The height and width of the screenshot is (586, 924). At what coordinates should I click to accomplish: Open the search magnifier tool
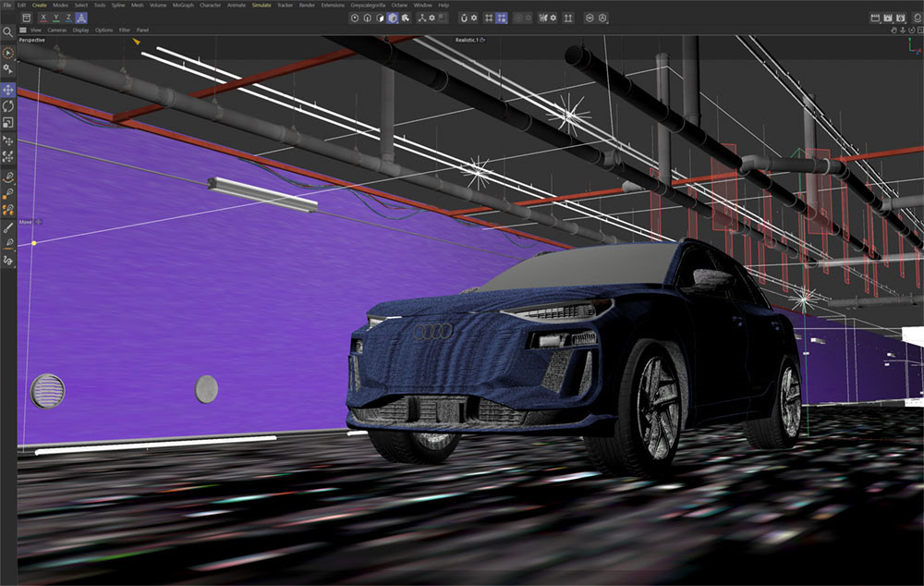coord(7,32)
